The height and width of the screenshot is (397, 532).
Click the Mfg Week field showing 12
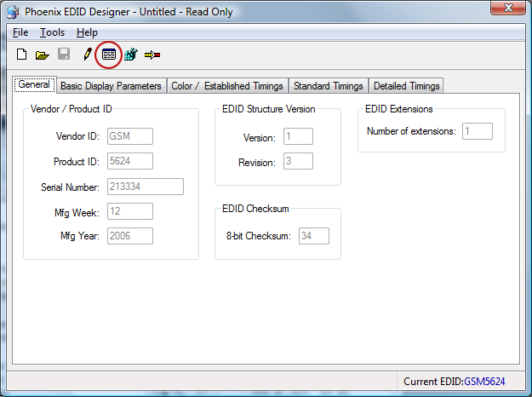[130, 211]
